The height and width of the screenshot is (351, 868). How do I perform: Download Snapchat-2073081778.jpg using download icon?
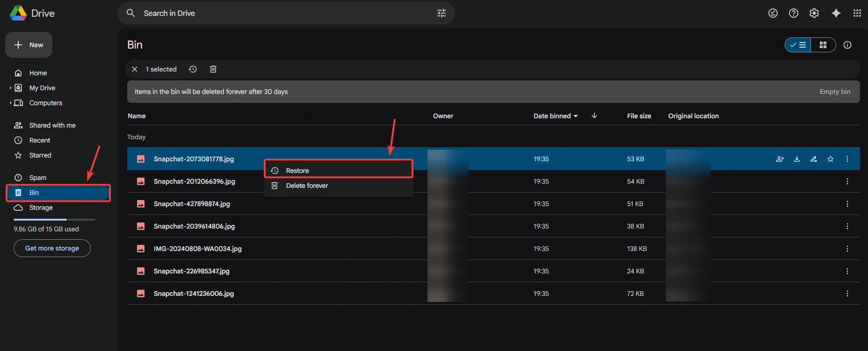click(x=797, y=159)
